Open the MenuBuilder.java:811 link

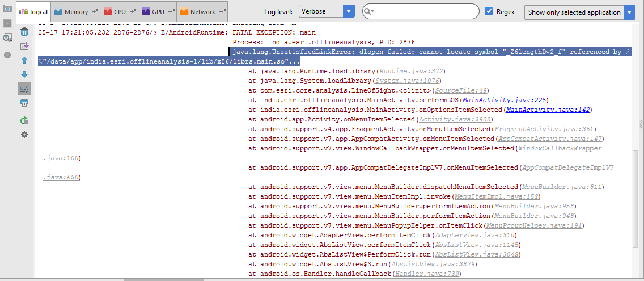562,187
